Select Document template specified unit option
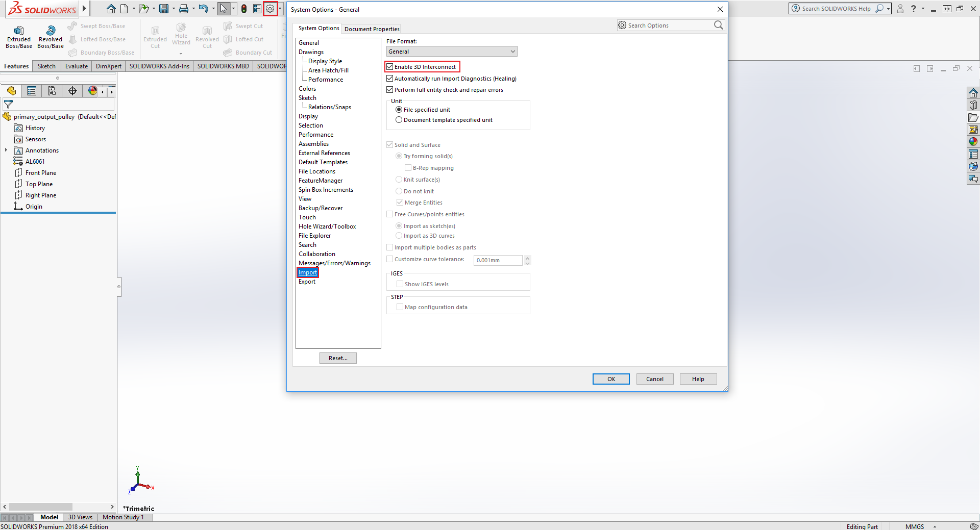Screen dimensions: 980x530 [399, 120]
